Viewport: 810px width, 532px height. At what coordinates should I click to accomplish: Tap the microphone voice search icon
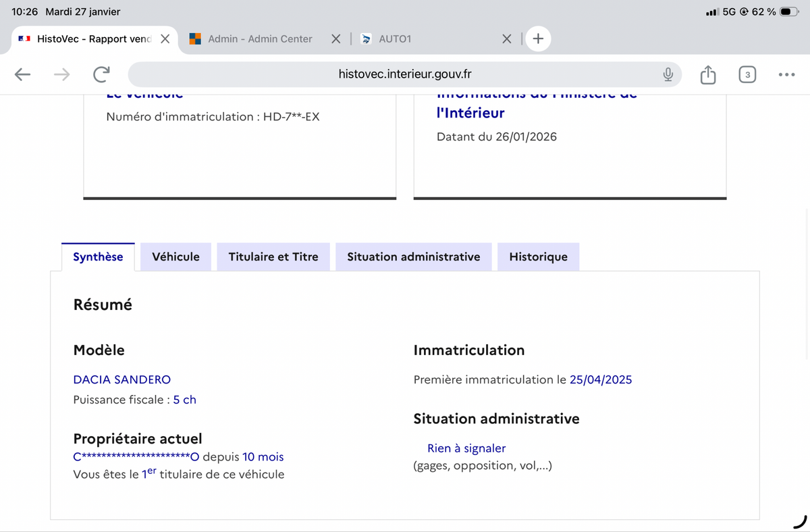[668, 74]
